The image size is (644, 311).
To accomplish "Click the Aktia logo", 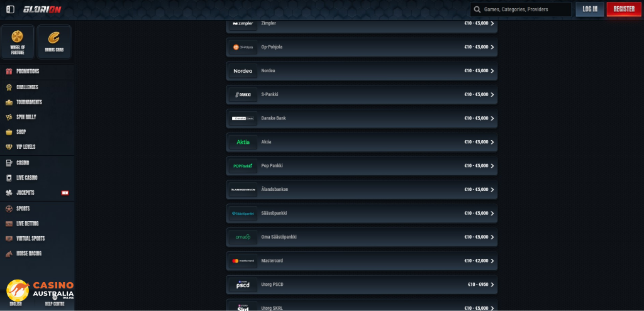I will click(243, 143).
